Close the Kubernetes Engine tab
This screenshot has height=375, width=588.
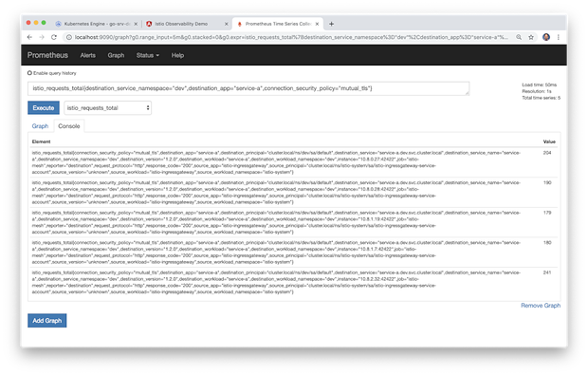pos(136,24)
